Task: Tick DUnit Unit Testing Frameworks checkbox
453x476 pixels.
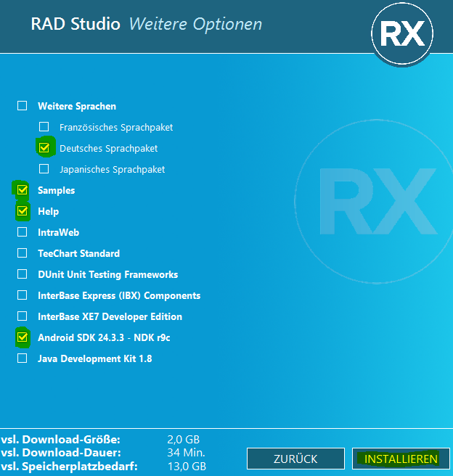Action: pyautogui.click(x=23, y=274)
